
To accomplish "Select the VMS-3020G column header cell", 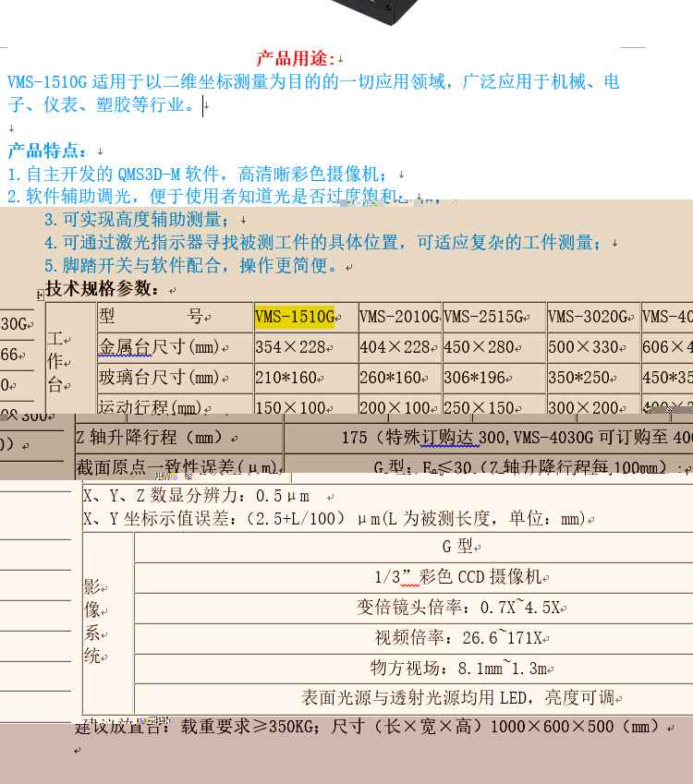I will pyautogui.click(x=592, y=317).
